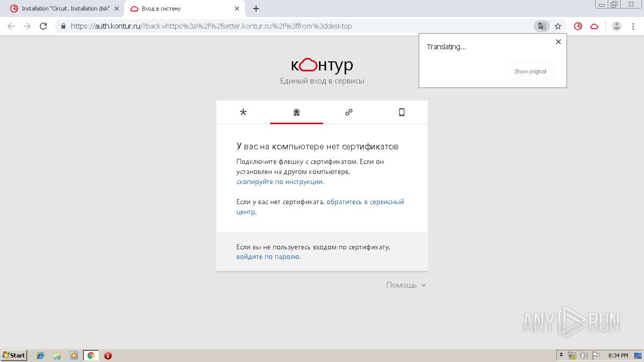The width and height of the screenshot is (644, 362).
Task: Open Windows Explorer from the taskbar
Action: (57, 355)
